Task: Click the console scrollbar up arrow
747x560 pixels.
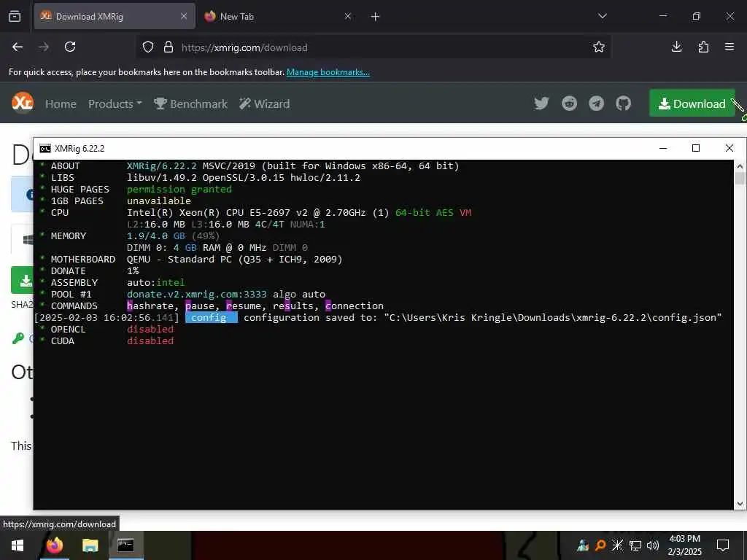Action: pyautogui.click(x=740, y=166)
